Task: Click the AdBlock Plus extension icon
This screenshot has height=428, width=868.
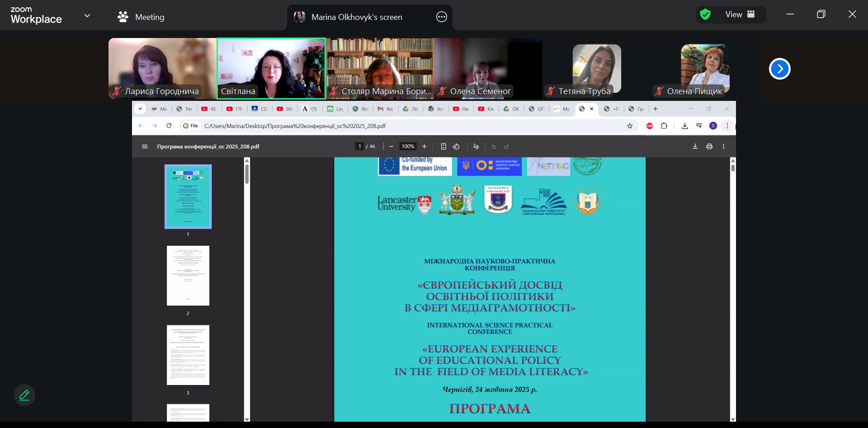Action: 650,126
